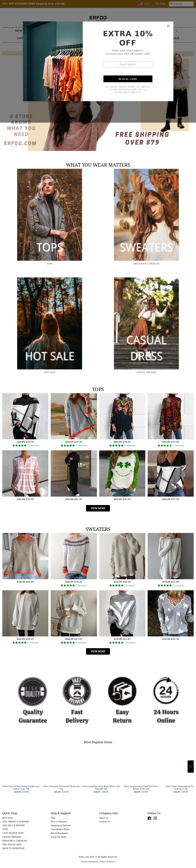Image resolution: width=196 pixels, height=868 pixels.
Task: Open the CASUAL DRESSES footer link
Action: click(12, 837)
